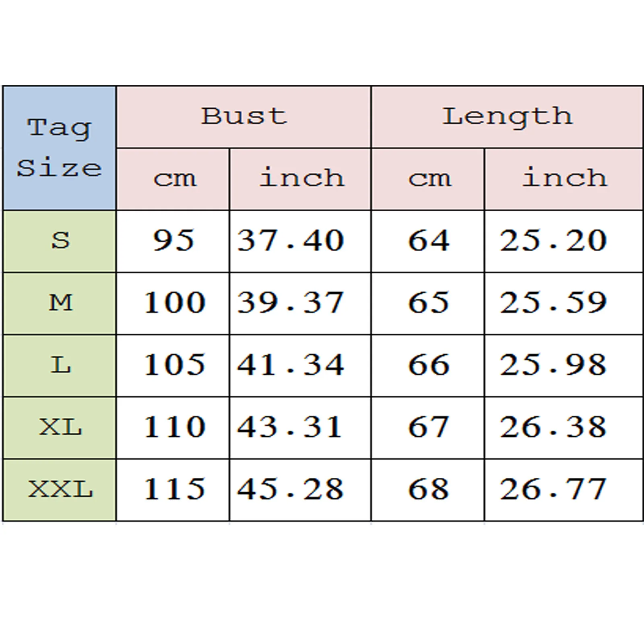Click the 43.31 bust inch cell

pos(291,427)
